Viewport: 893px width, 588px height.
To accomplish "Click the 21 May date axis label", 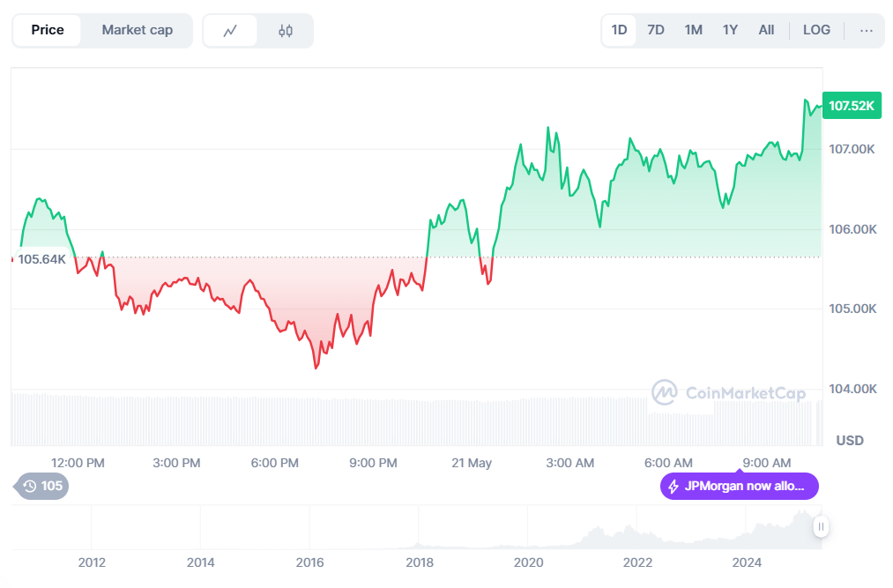I will (x=471, y=463).
